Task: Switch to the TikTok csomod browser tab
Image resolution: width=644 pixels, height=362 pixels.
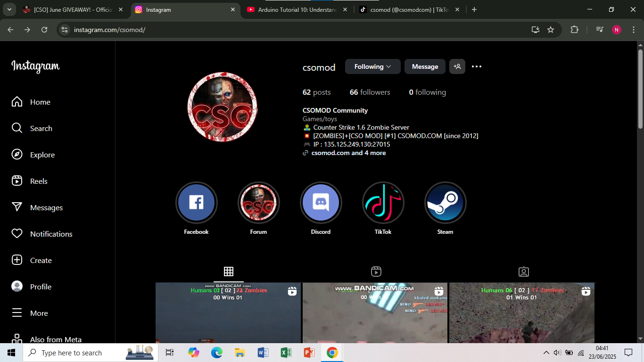Action: 408,9
